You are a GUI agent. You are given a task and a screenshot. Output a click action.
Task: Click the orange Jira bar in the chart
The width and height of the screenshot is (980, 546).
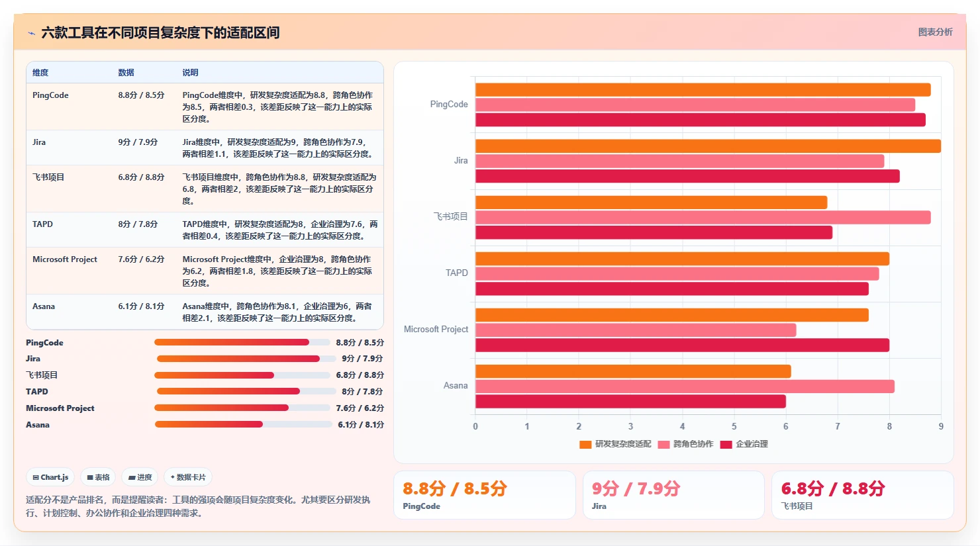pyautogui.click(x=708, y=146)
